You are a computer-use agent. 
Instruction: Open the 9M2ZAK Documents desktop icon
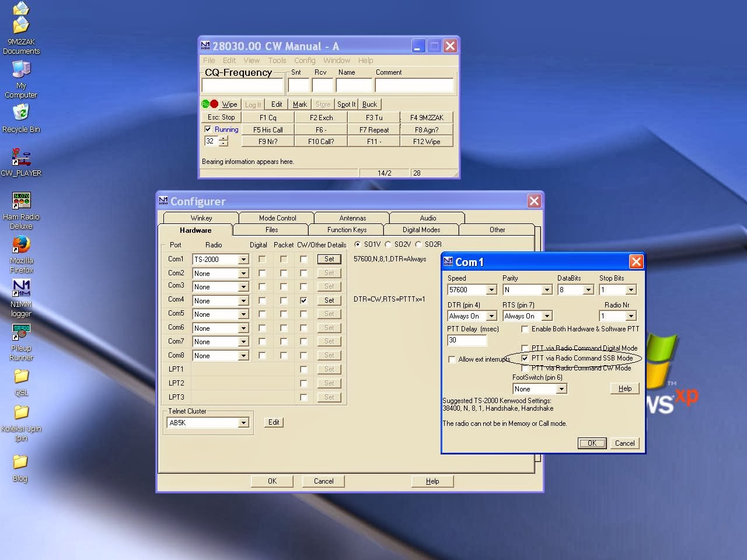pyautogui.click(x=21, y=26)
